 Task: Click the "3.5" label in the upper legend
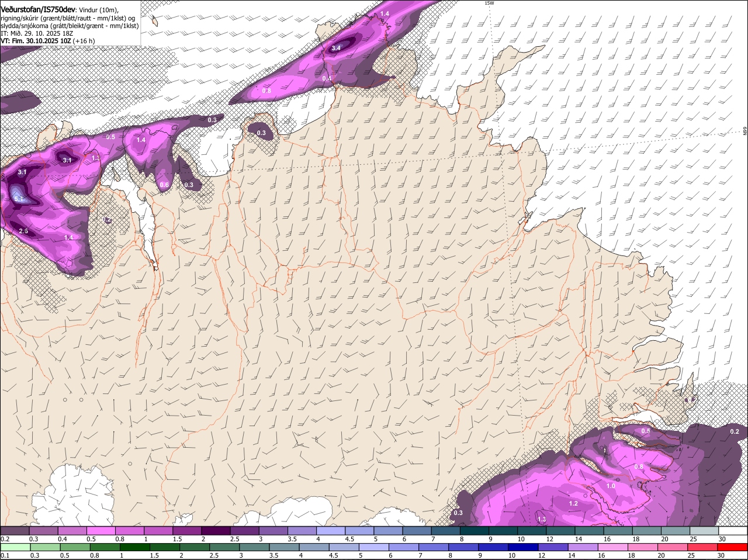(292, 539)
